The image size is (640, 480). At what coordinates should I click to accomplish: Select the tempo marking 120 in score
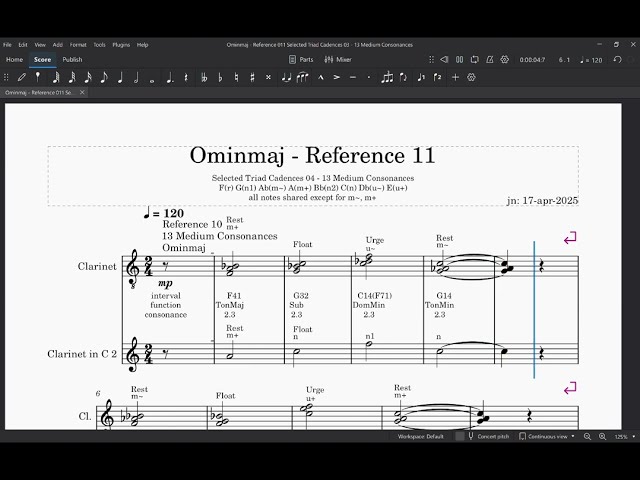pos(164,213)
